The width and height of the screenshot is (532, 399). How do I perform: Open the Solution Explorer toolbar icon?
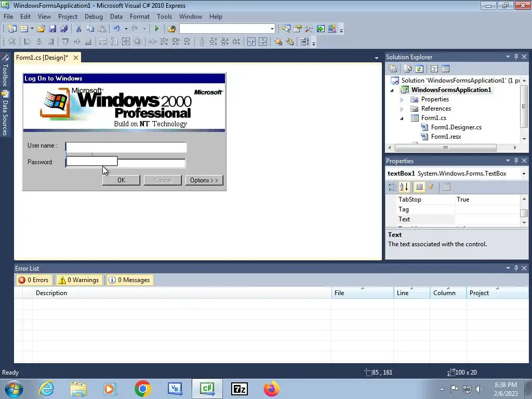286,29
